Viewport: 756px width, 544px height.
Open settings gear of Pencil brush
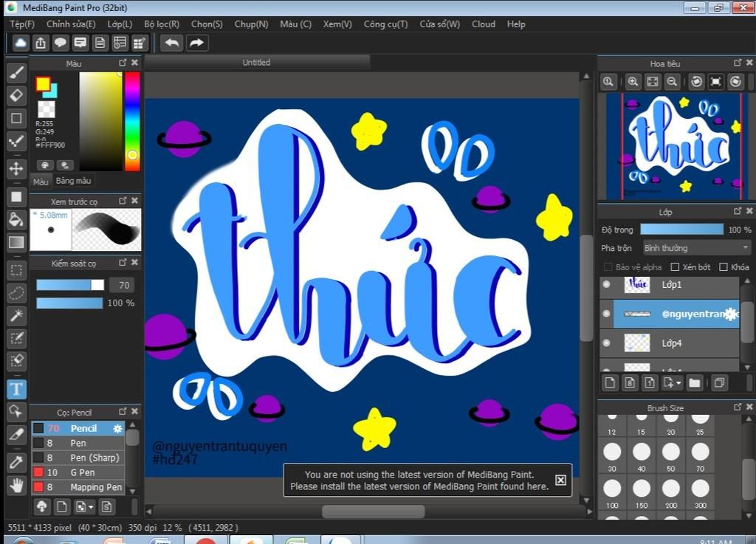[117, 428]
